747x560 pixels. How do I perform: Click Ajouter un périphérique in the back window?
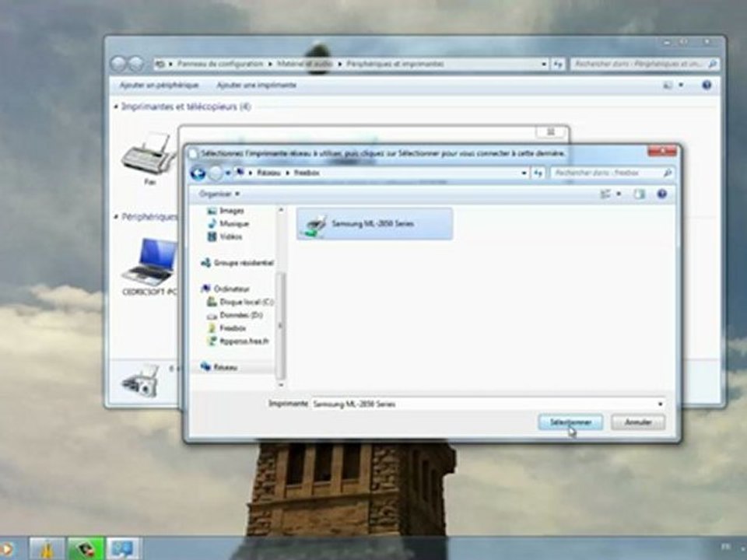tap(159, 86)
